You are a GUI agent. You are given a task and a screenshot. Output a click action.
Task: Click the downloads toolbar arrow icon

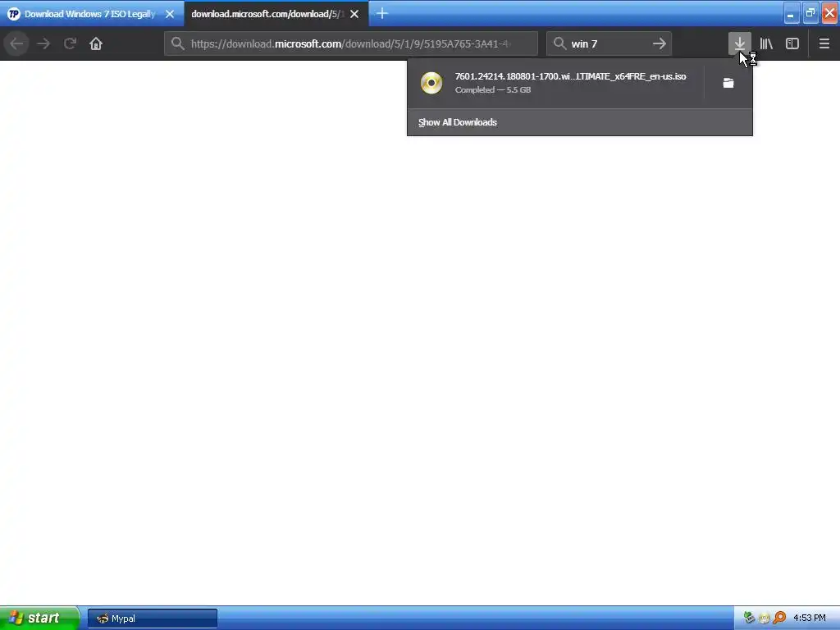pyautogui.click(x=739, y=43)
